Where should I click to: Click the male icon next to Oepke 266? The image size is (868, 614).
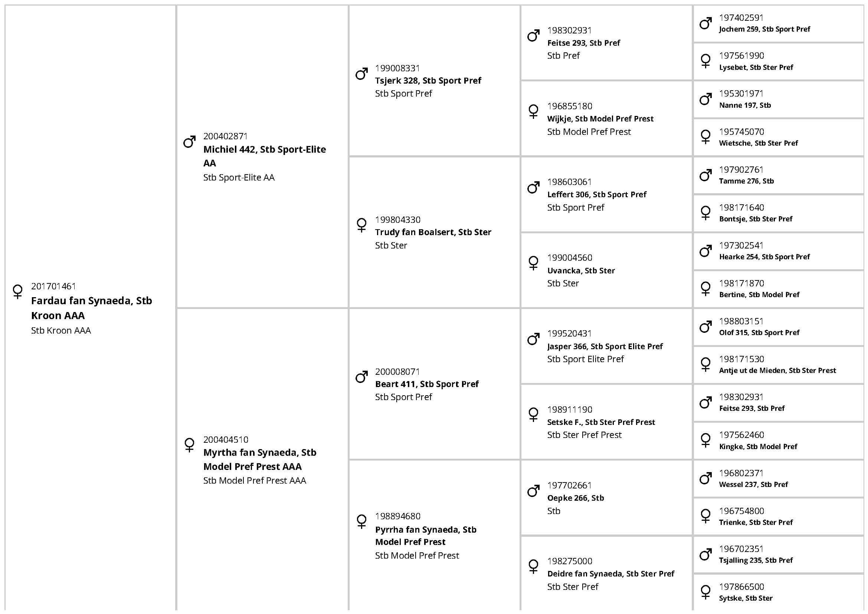(533, 491)
